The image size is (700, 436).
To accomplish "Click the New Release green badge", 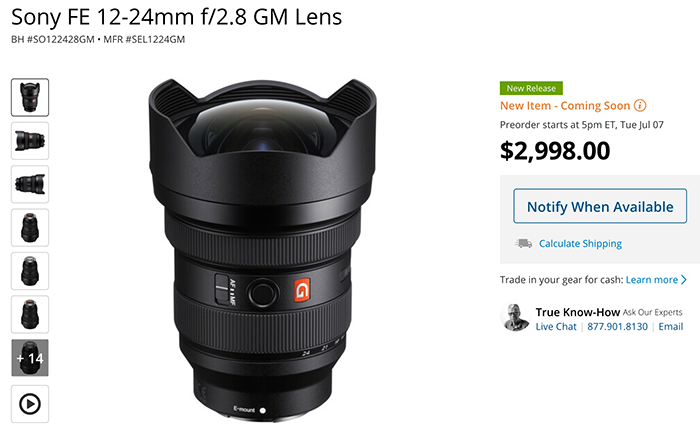I will point(531,88).
